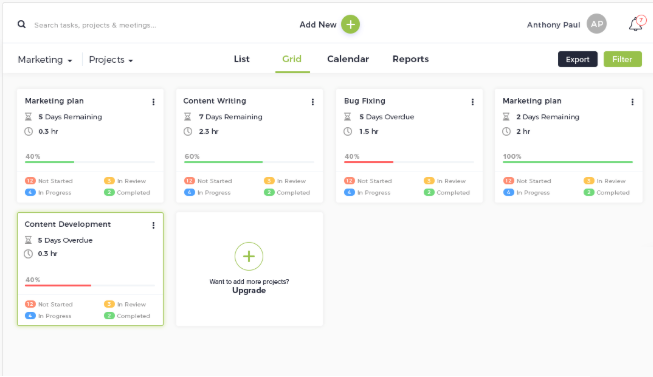Click the Upgrade link

[249, 290]
